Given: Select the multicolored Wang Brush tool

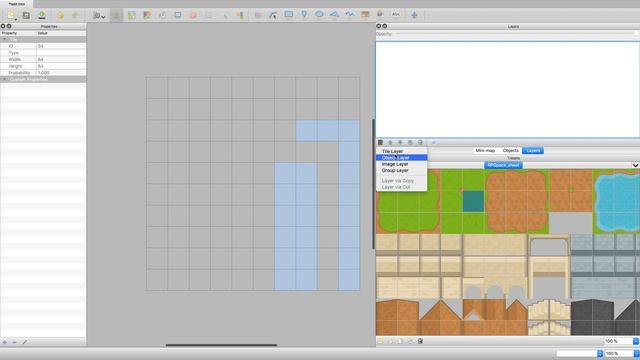Looking at the screenshot, I should click(147, 16).
